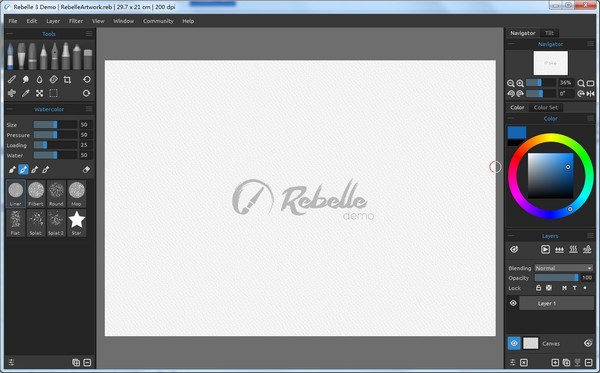This screenshot has width=600, height=373.
Task: Toggle lock transparency checker icon
Action: coord(549,288)
